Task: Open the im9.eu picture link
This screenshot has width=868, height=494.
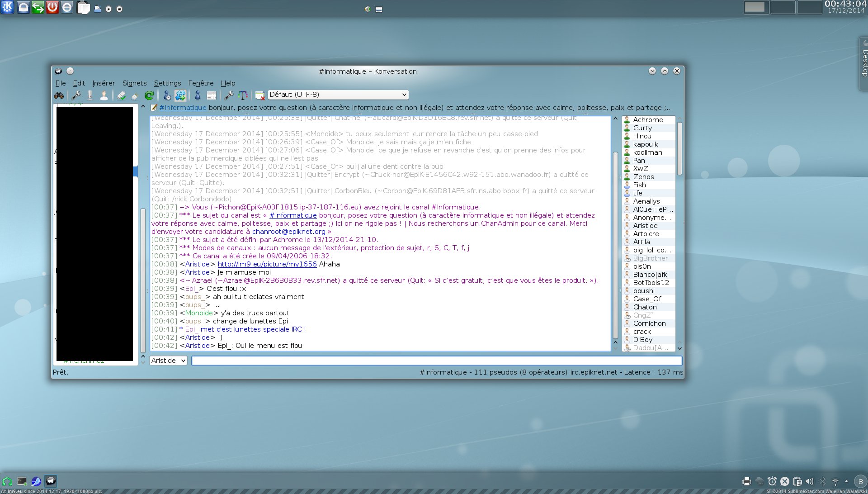Action: [267, 264]
